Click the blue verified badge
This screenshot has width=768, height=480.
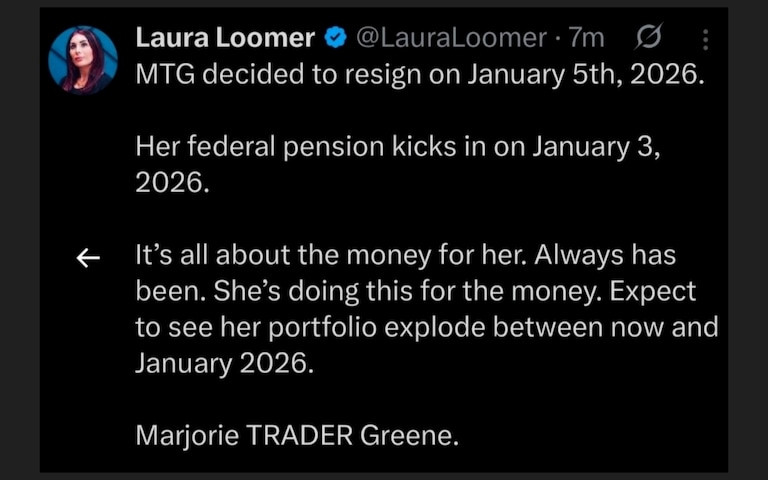337,39
